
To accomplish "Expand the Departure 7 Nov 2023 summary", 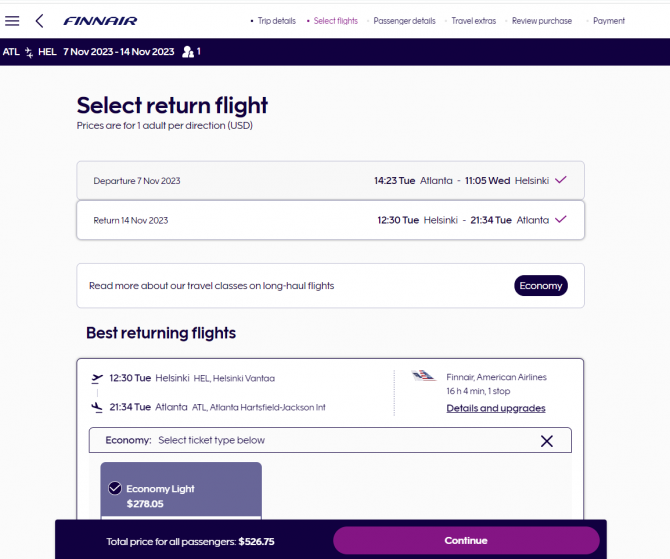I will pos(330,180).
